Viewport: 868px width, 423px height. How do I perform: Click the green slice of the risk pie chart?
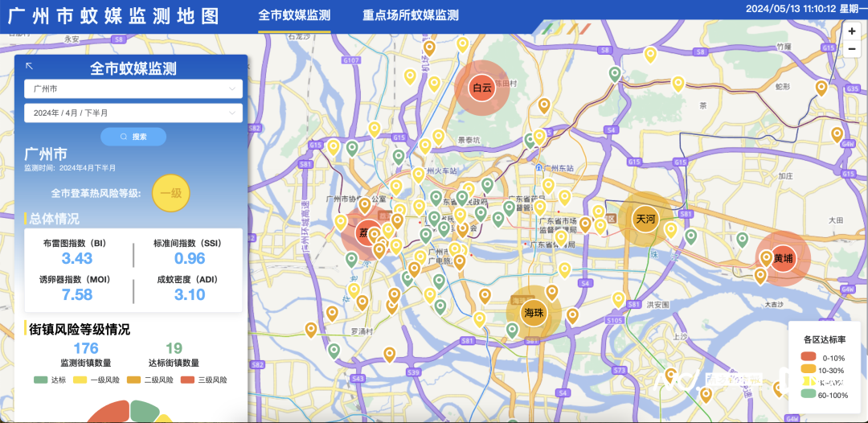(x=143, y=412)
